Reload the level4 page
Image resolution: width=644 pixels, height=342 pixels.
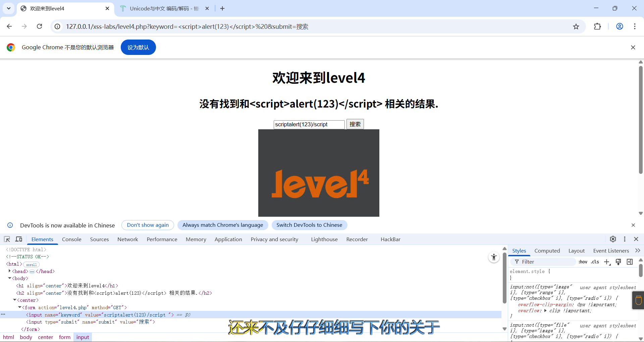click(x=39, y=26)
